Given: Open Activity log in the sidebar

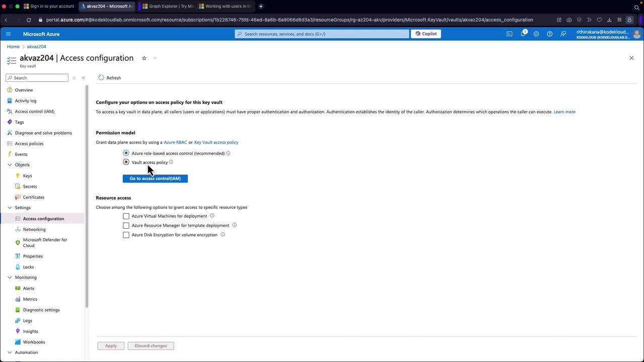Looking at the screenshot, I should point(26,101).
